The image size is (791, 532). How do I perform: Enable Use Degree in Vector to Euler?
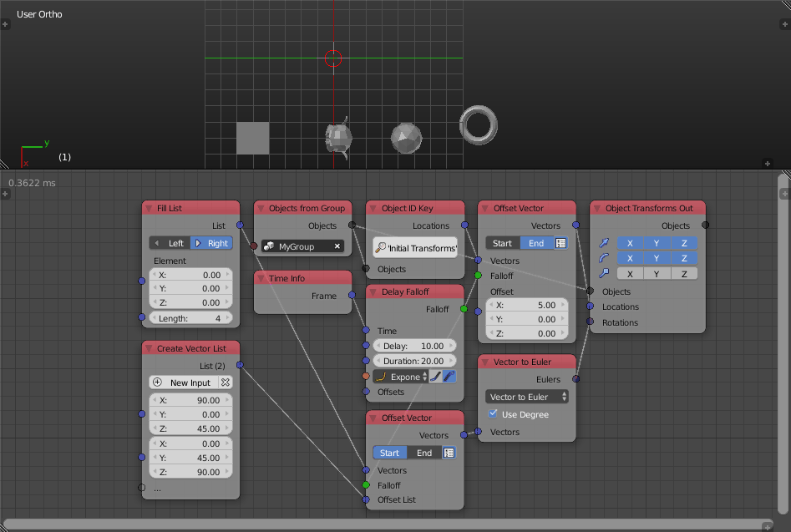(493, 414)
